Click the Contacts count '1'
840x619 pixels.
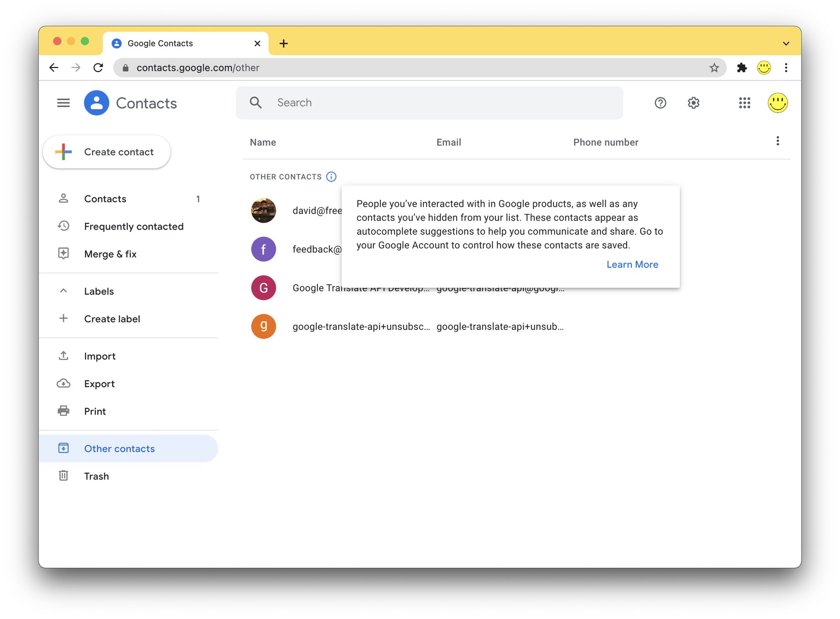pyautogui.click(x=198, y=199)
